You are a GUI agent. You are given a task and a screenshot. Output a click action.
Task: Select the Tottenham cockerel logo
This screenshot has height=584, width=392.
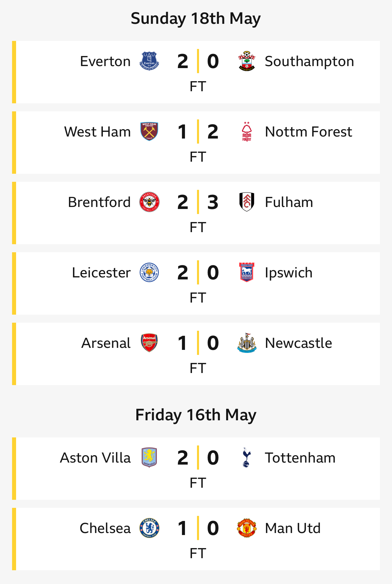(x=246, y=458)
